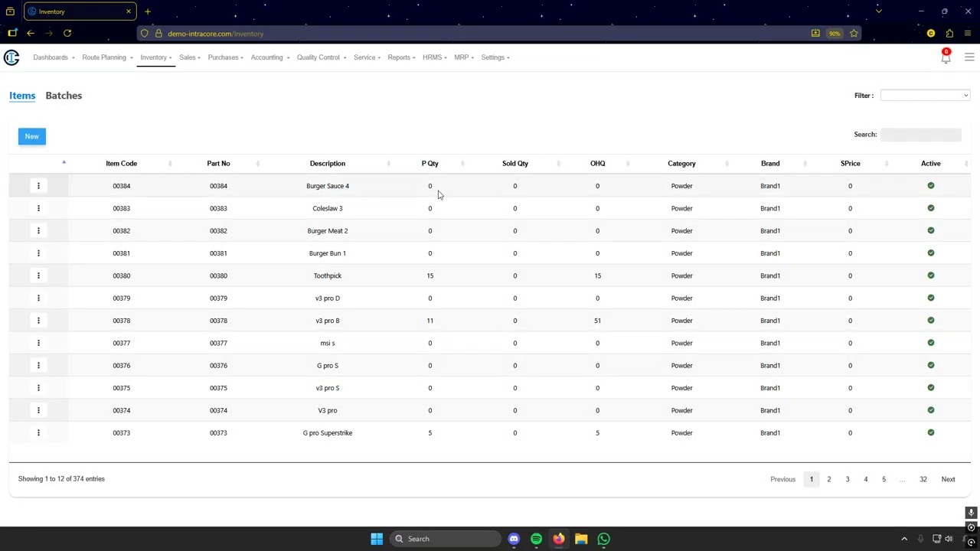The height and width of the screenshot is (551, 980).
Task: Open the MRP menu
Action: 464,57
